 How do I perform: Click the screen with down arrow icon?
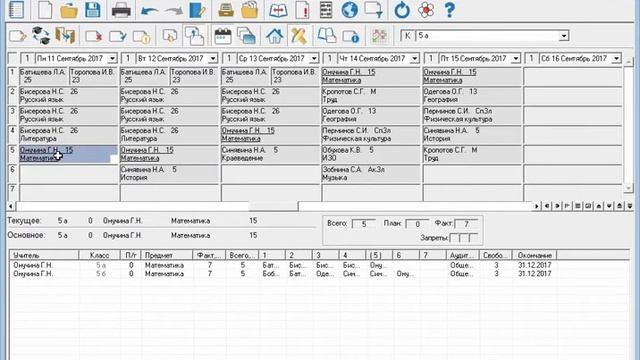373,10
